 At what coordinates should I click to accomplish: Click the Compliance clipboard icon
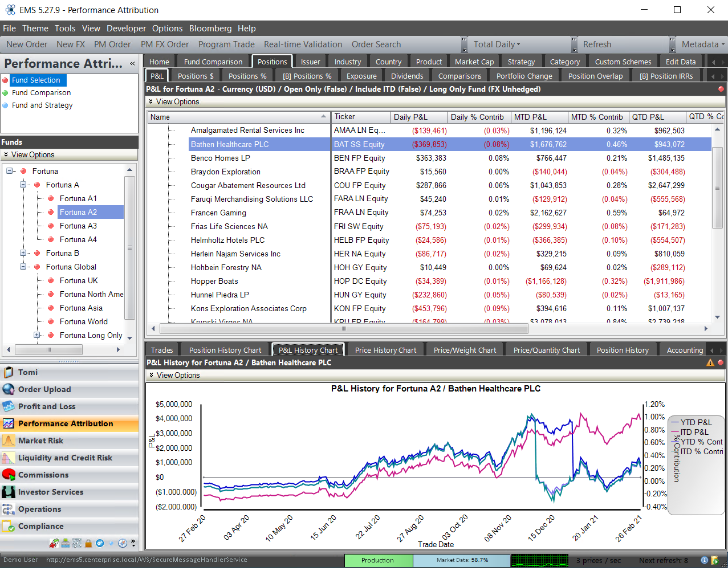point(9,526)
